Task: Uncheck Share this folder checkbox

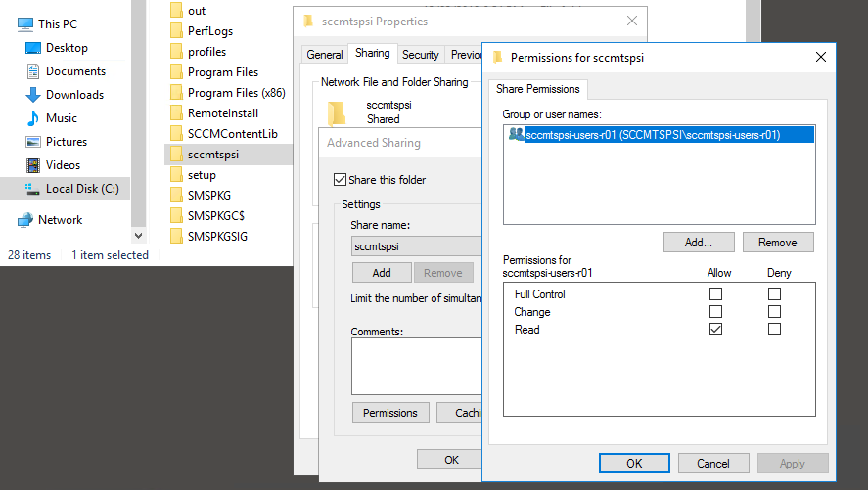Action: pyautogui.click(x=340, y=180)
